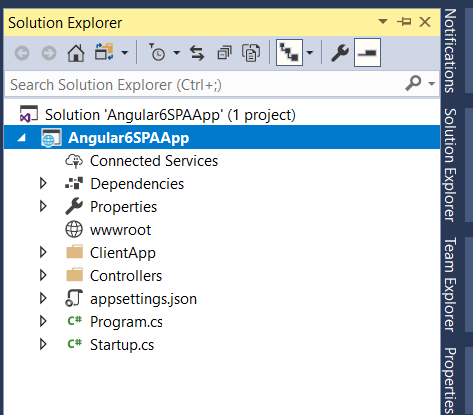This screenshot has width=473, height=415.
Task: Open the search options dropdown arrow
Action: tap(432, 83)
